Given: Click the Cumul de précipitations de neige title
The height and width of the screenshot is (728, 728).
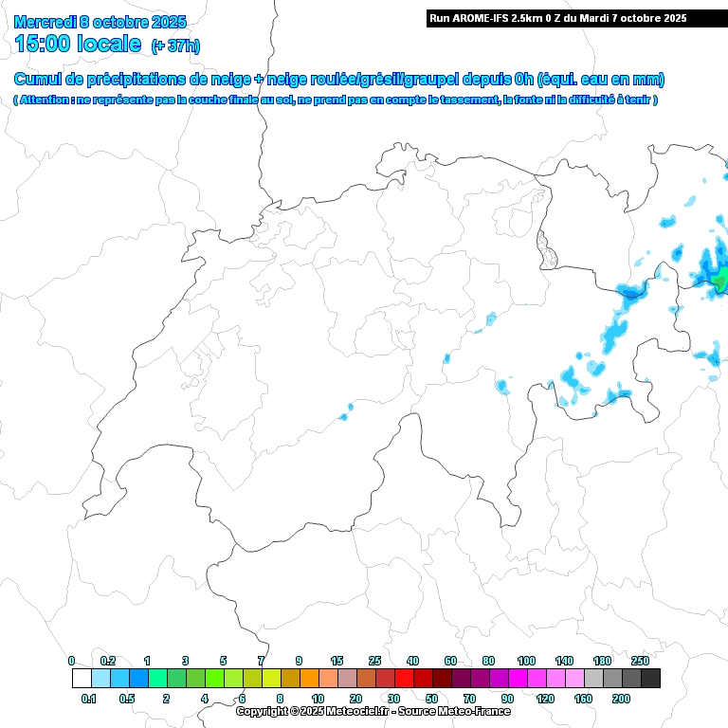Looking at the screenshot, I should point(339,80).
